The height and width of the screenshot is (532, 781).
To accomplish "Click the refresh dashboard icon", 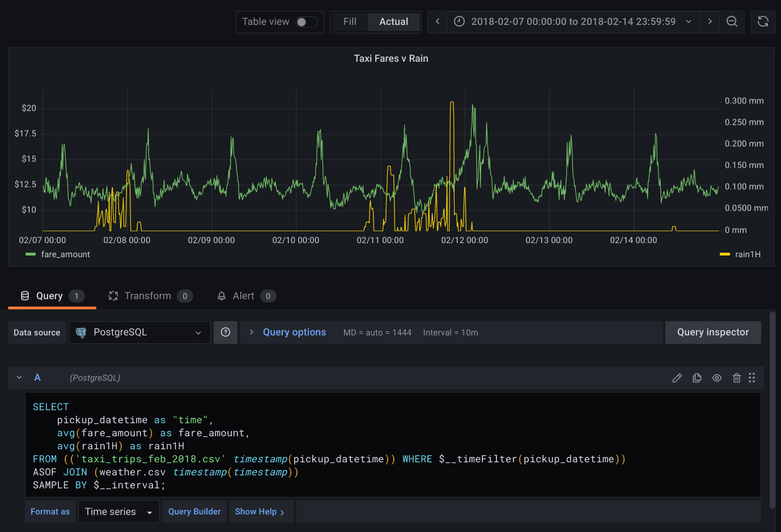I will tap(763, 22).
